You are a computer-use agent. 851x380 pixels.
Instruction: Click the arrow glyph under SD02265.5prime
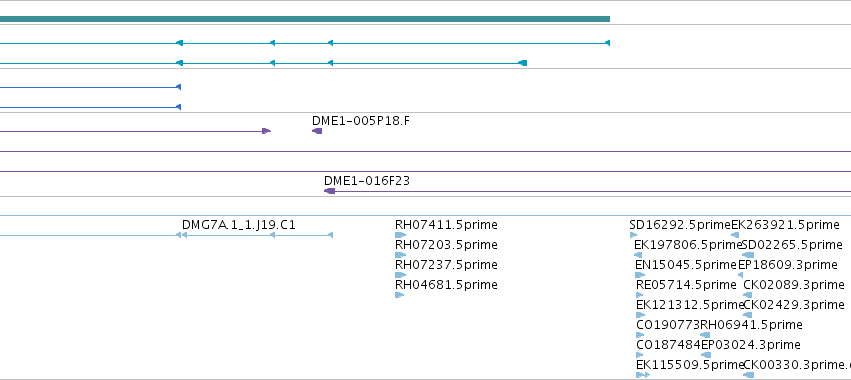[748, 255]
